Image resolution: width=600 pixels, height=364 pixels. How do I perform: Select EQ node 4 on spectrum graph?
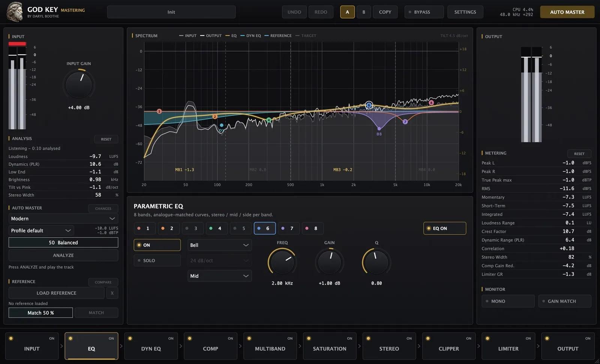point(269,120)
